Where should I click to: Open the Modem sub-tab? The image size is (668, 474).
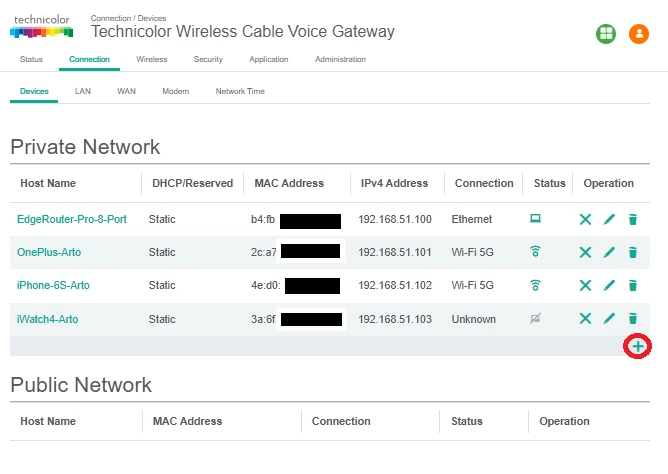pyautogui.click(x=176, y=91)
